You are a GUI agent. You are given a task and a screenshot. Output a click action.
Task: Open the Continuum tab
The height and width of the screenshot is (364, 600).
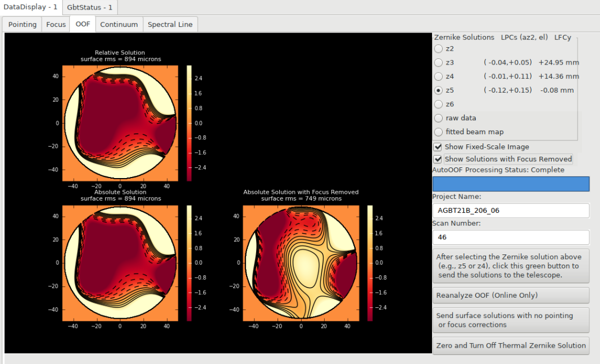point(119,25)
